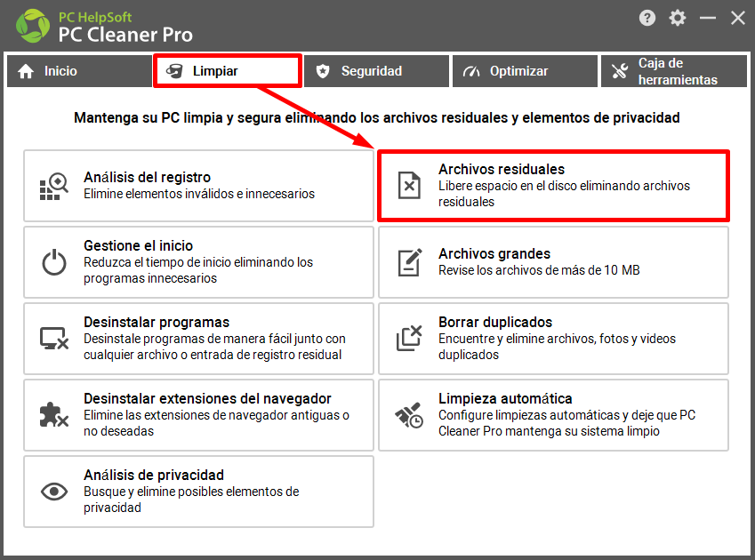Click 'Reduzca el tiempo de inicio' description

198,270
